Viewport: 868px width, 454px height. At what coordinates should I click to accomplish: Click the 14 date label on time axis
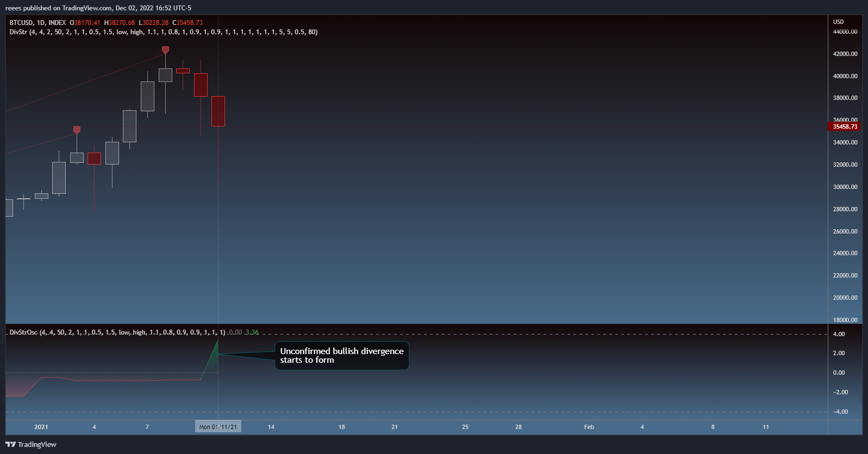click(x=271, y=427)
